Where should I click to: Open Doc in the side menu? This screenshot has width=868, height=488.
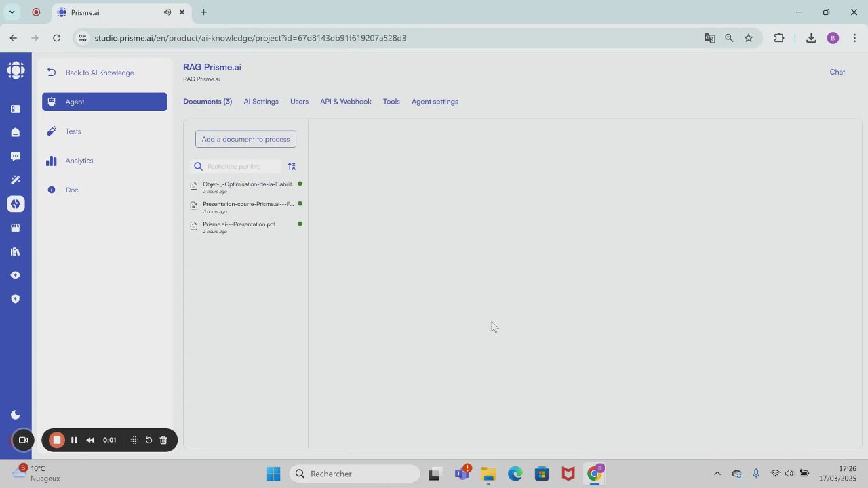coord(104,190)
